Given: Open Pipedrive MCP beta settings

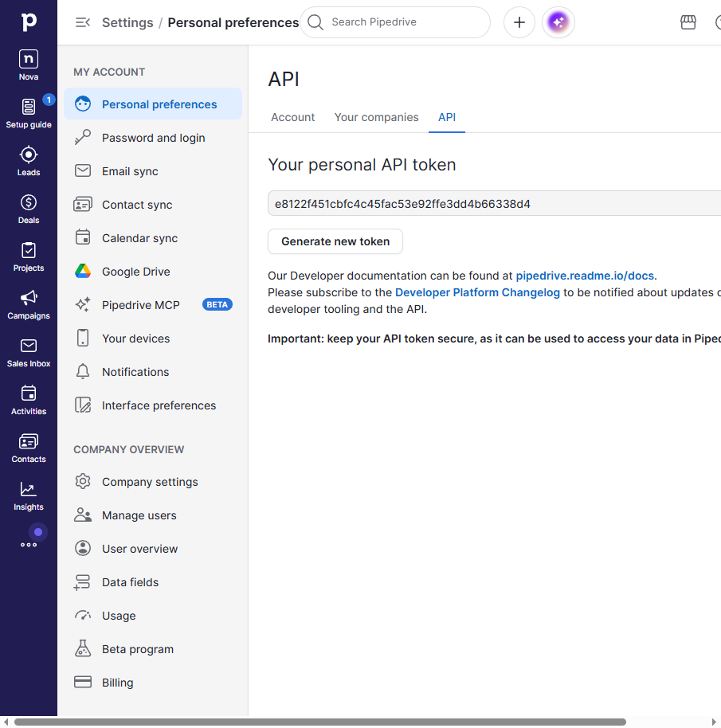Looking at the screenshot, I should (153, 305).
